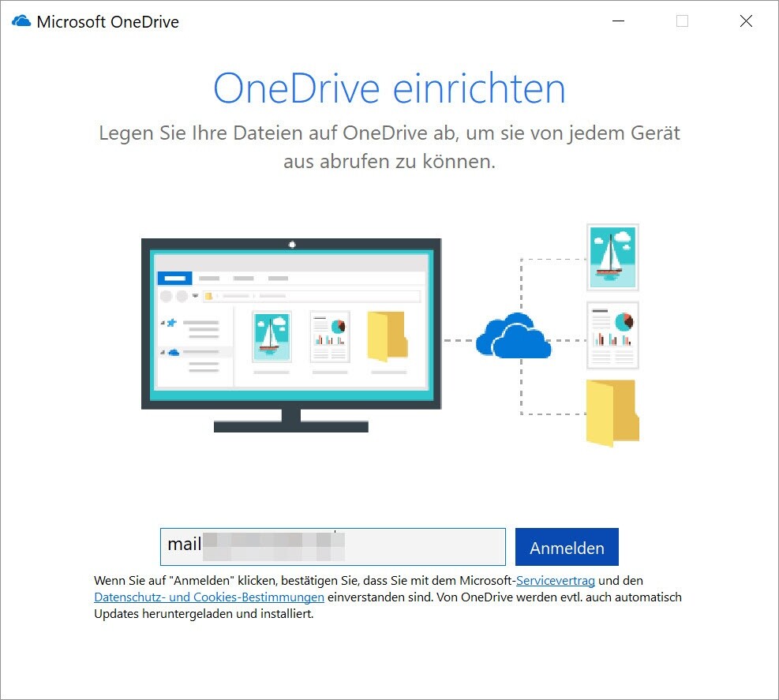Click the blue tab in the illustrated window
Viewport: 779px width, 700px height.
(x=174, y=278)
